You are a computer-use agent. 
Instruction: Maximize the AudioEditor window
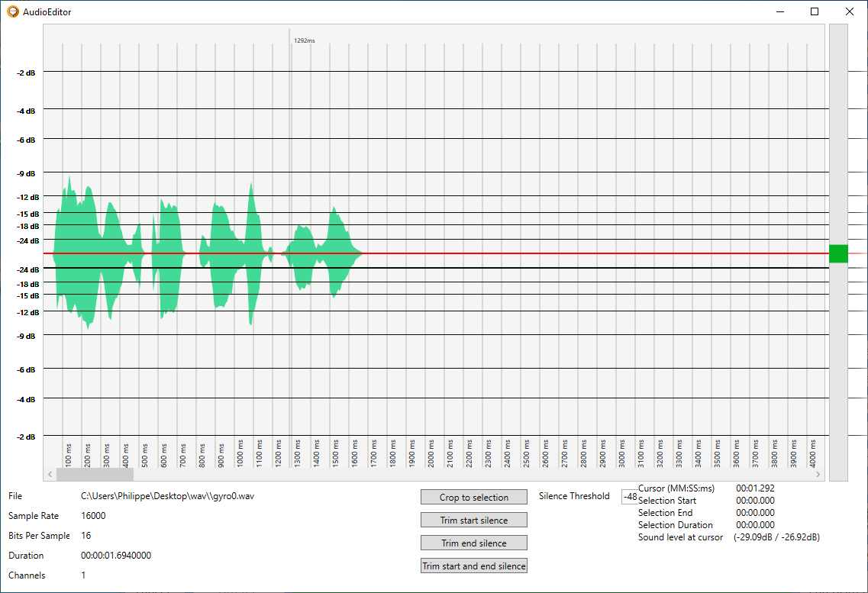click(815, 11)
